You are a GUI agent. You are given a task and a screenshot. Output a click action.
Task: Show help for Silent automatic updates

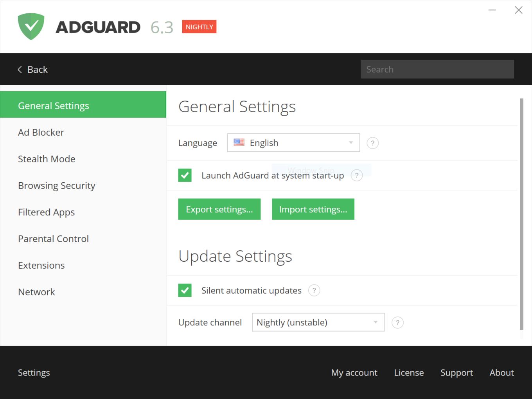[x=314, y=290]
